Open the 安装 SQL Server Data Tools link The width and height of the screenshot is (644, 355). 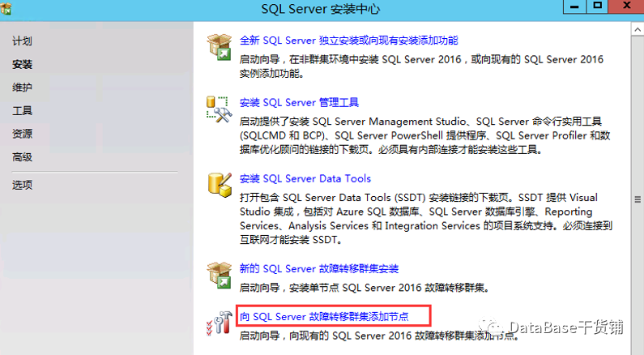305,179
